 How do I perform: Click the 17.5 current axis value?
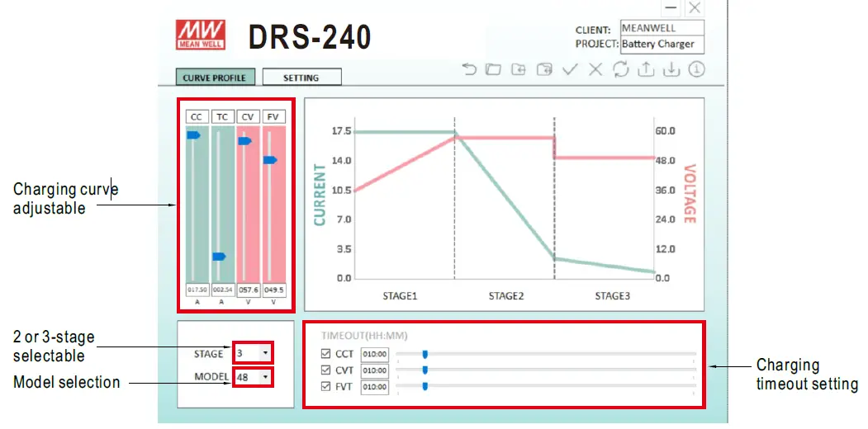[341, 131]
